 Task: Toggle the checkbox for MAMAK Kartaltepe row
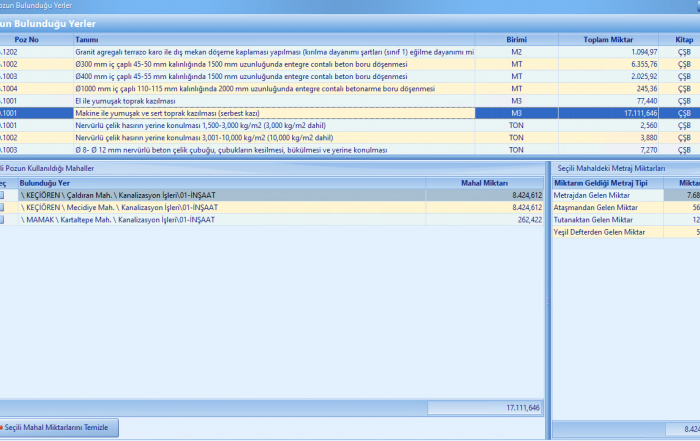click(x=4, y=219)
